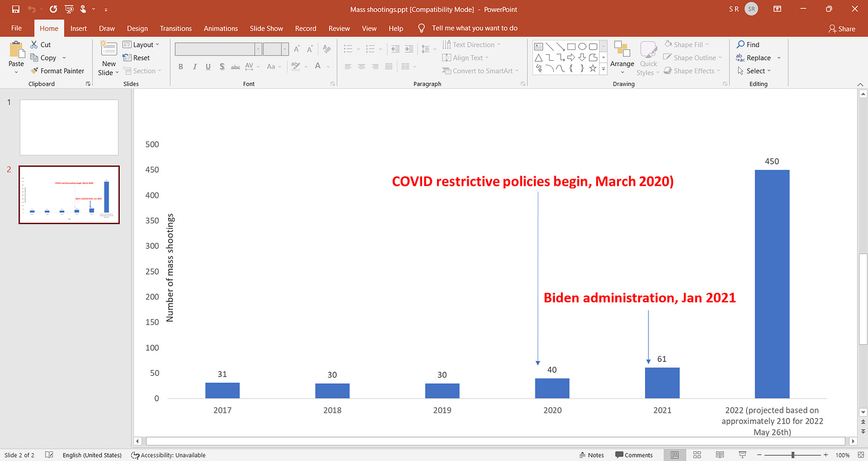Click zoom out minus button
Viewport: 868px width, 461px height.
759,455
